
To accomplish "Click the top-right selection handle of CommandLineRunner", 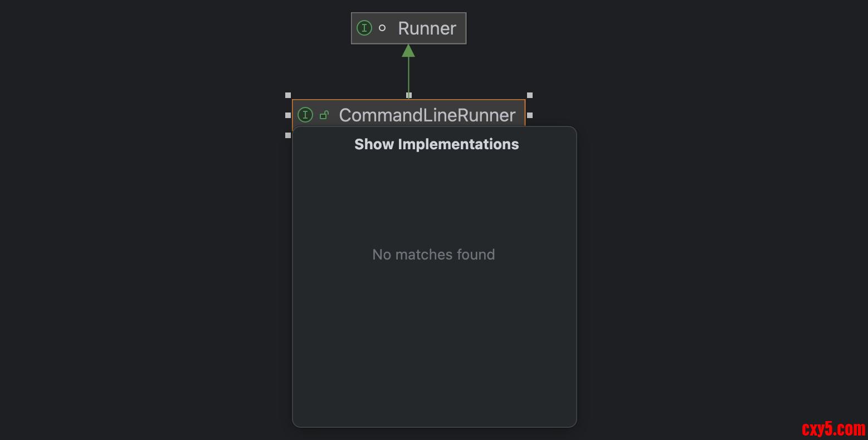I will 530,95.
